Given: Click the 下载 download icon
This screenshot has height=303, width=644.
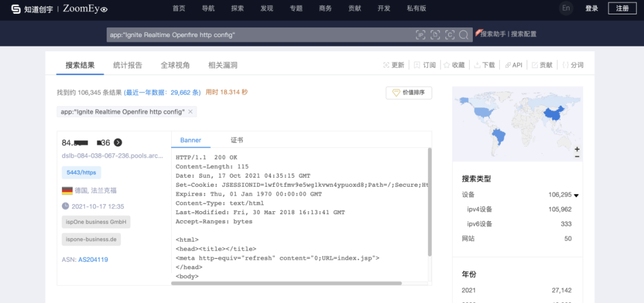Looking at the screenshot, I should (x=477, y=65).
